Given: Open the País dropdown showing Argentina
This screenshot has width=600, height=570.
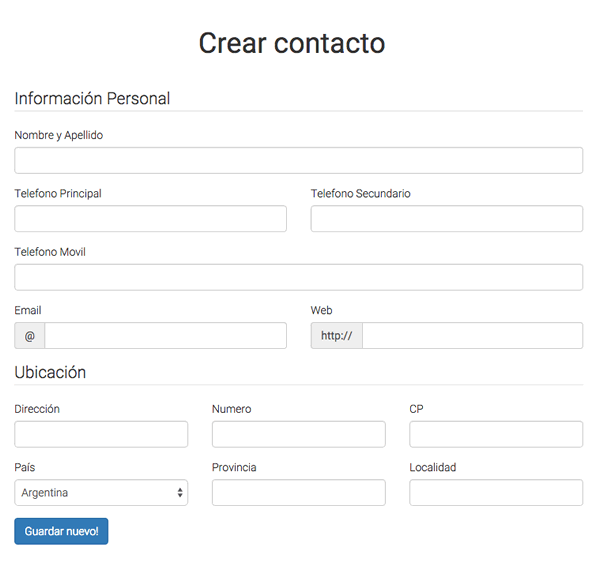Looking at the screenshot, I should click(x=95, y=493).
